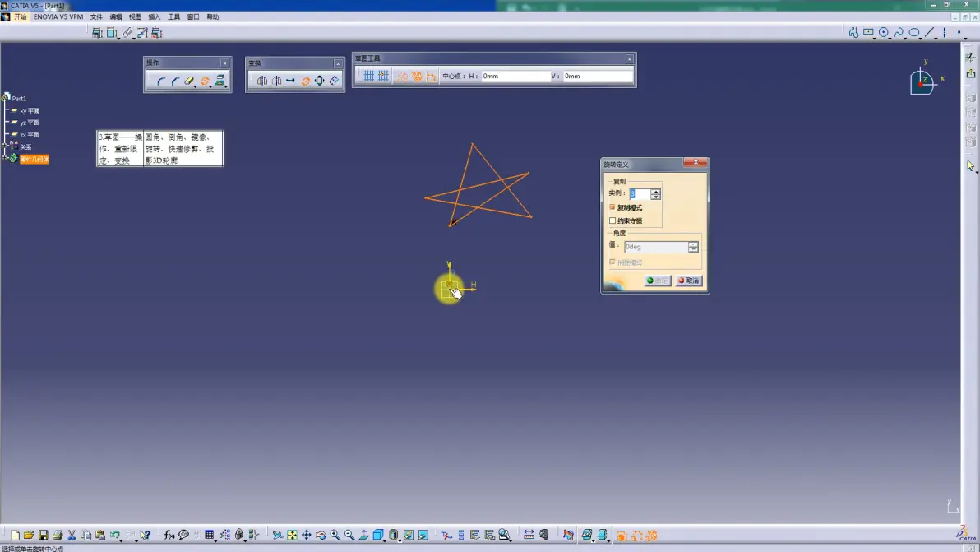Click the Zoom In magnifier icon
Screen dimensions: 980x552
click(335, 535)
